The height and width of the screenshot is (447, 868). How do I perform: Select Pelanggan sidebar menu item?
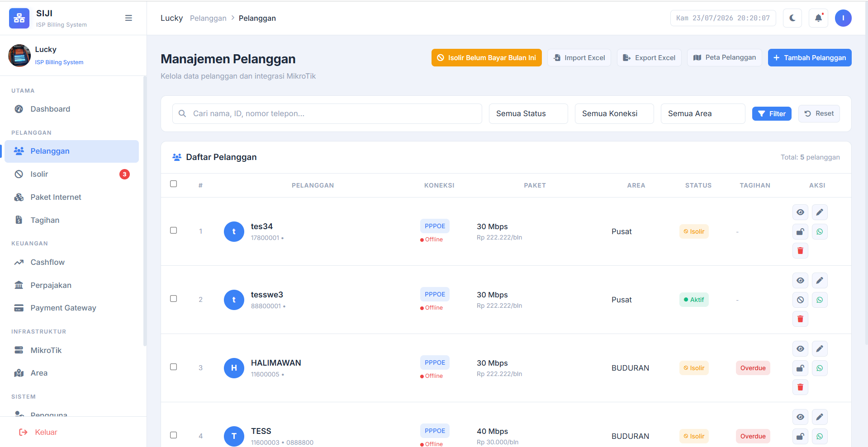tap(71, 151)
